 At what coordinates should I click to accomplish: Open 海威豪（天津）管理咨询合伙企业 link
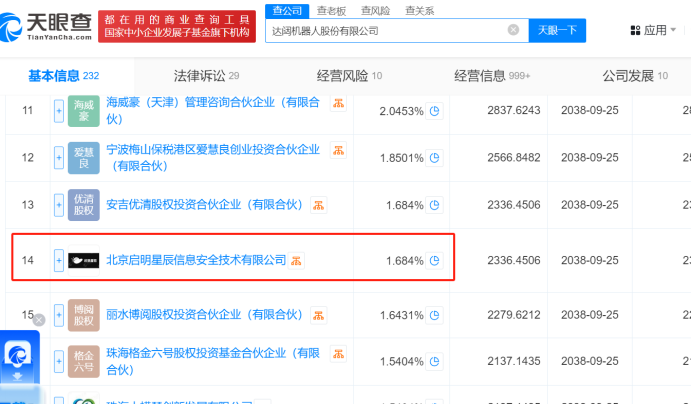(213, 110)
